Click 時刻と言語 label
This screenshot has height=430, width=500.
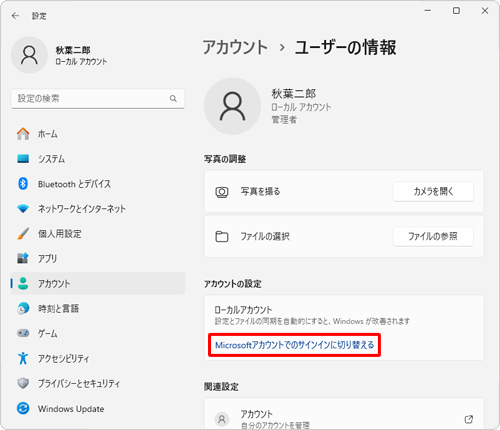point(59,308)
